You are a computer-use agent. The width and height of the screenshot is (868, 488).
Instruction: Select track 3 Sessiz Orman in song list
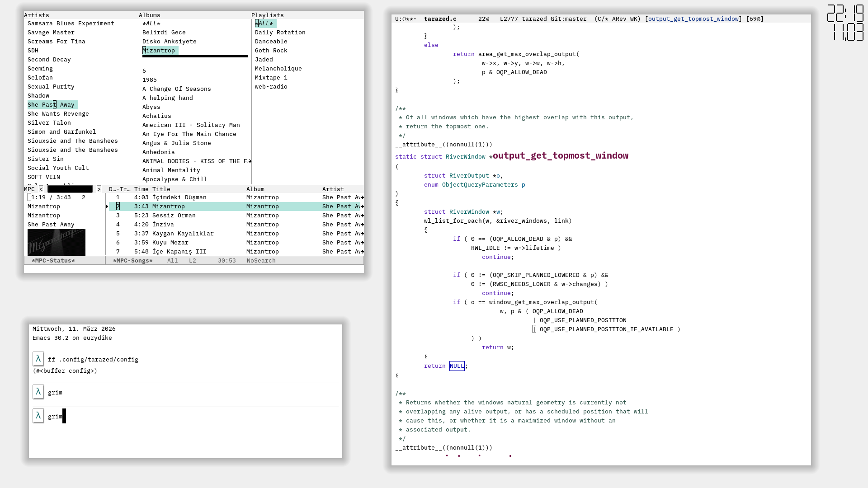pyautogui.click(x=174, y=216)
